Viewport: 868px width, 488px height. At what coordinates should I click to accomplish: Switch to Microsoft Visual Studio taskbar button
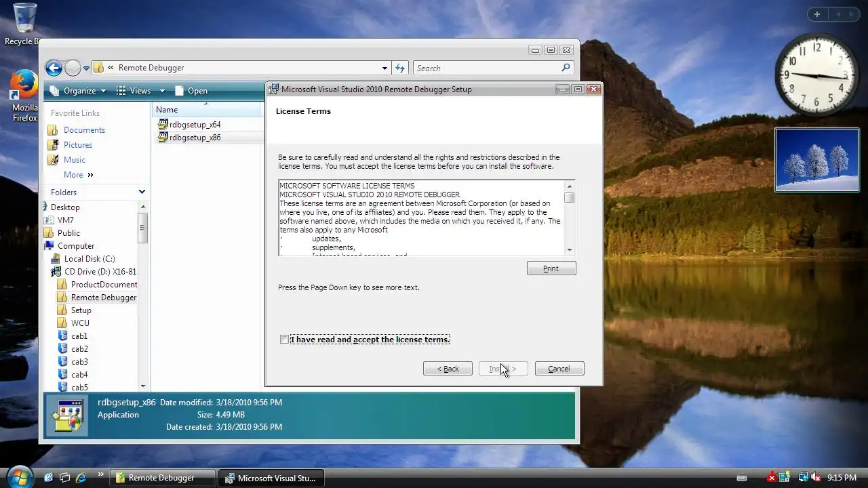click(x=272, y=478)
